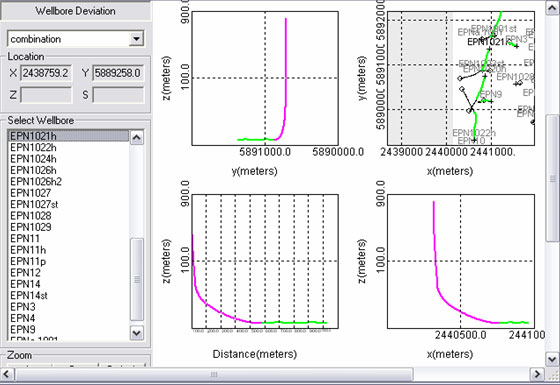This screenshot has width=560, height=385.
Task: Click horizontal scrollbar right arrow
Action: (537, 374)
